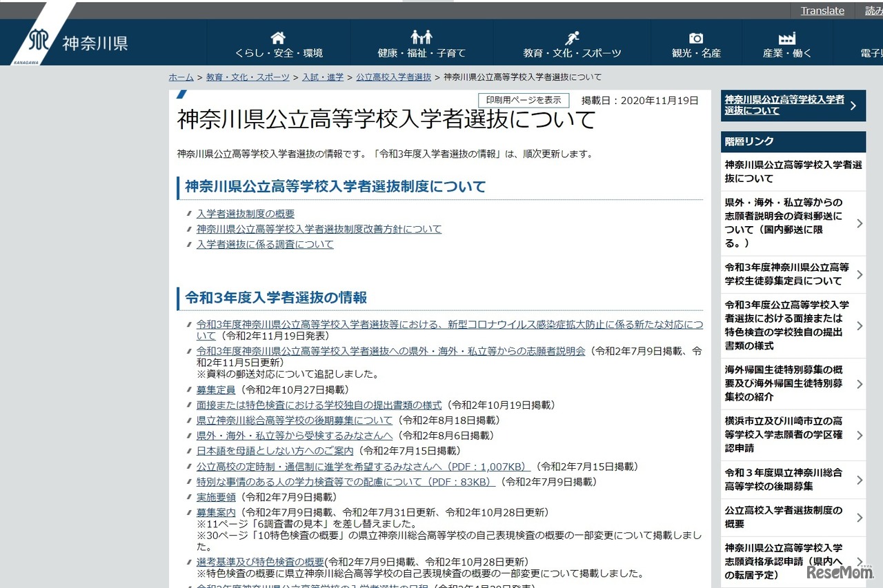Viewport: 883px width, 588px height.
Task: Click chevron beside 公立高校入学者選抜制度の概要 sidebar item
Action: pos(859,518)
